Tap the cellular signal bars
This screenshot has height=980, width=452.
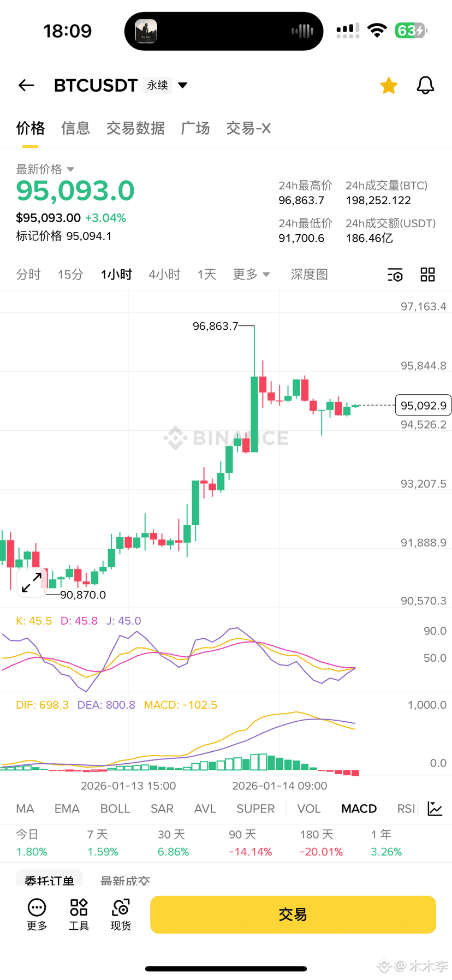pyautogui.click(x=348, y=31)
